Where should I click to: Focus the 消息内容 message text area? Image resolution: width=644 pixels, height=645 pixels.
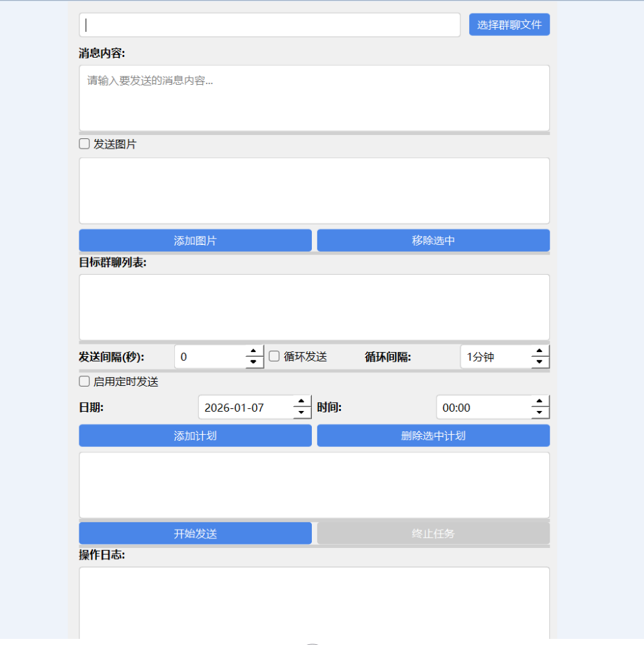(x=314, y=98)
